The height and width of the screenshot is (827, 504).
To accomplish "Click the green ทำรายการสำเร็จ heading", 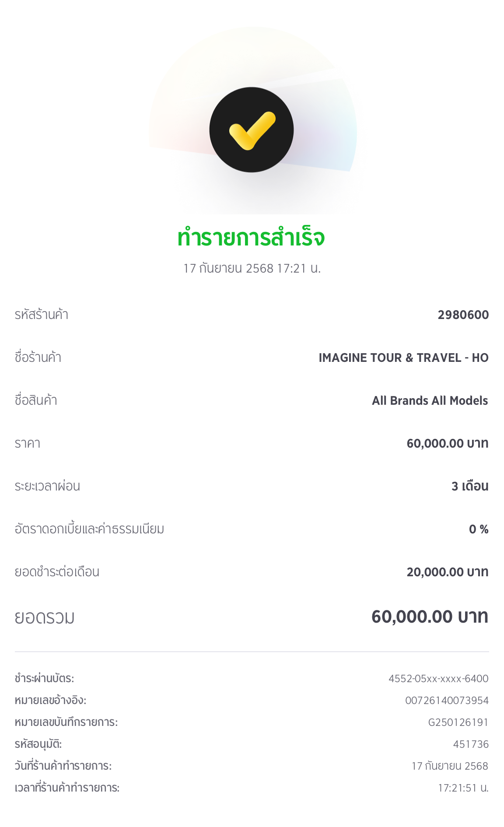I will (x=251, y=238).
